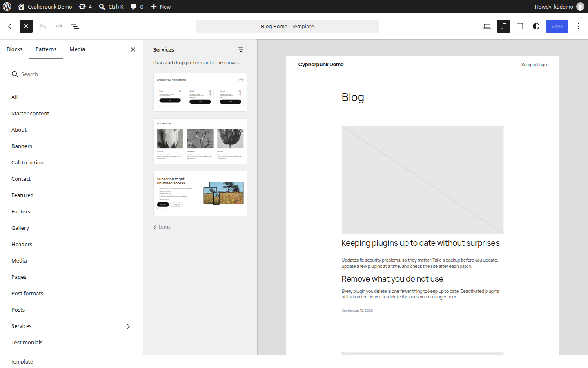Close the block inserter toggle
Viewport: 588px width, 368px height.
pyautogui.click(x=26, y=26)
